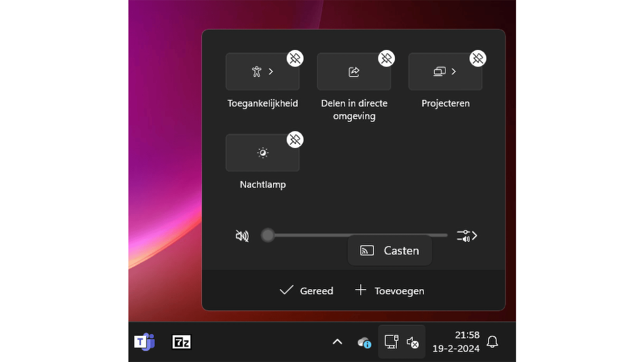Open sound output device selector

(467, 236)
